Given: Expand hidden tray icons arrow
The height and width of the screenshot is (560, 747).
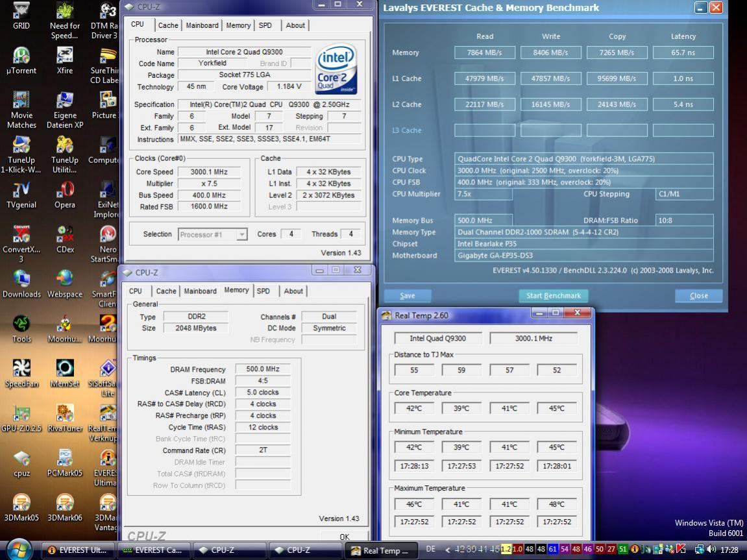Looking at the screenshot, I should click(x=447, y=550).
